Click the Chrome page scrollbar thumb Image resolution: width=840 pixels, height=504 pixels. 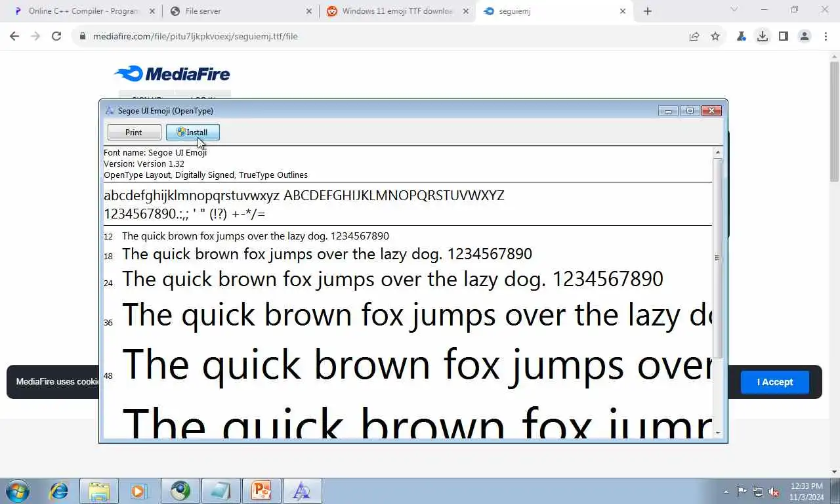(x=834, y=122)
